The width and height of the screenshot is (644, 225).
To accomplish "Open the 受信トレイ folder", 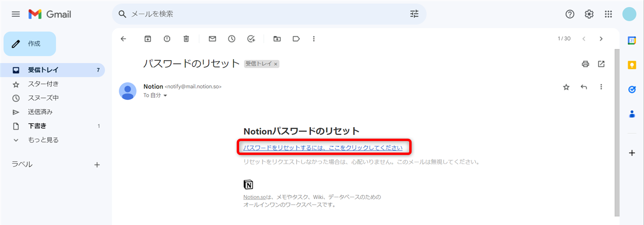I will coord(43,70).
